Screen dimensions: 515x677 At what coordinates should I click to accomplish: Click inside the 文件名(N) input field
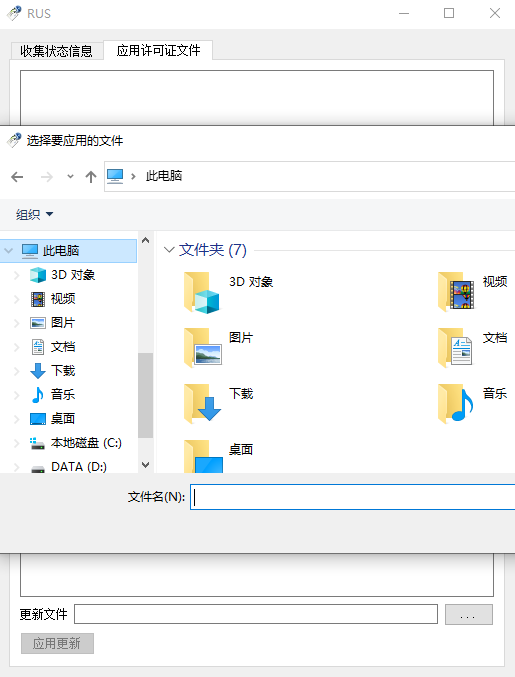pyautogui.click(x=352, y=497)
